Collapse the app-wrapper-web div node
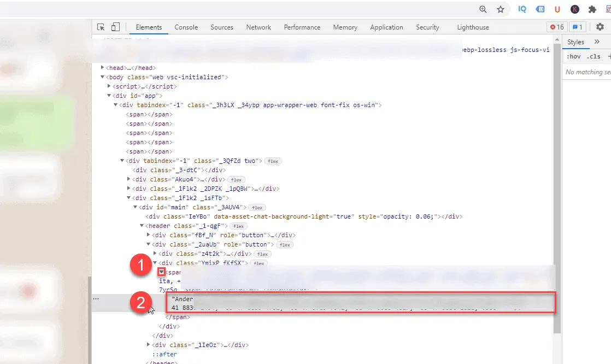 [115, 105]
